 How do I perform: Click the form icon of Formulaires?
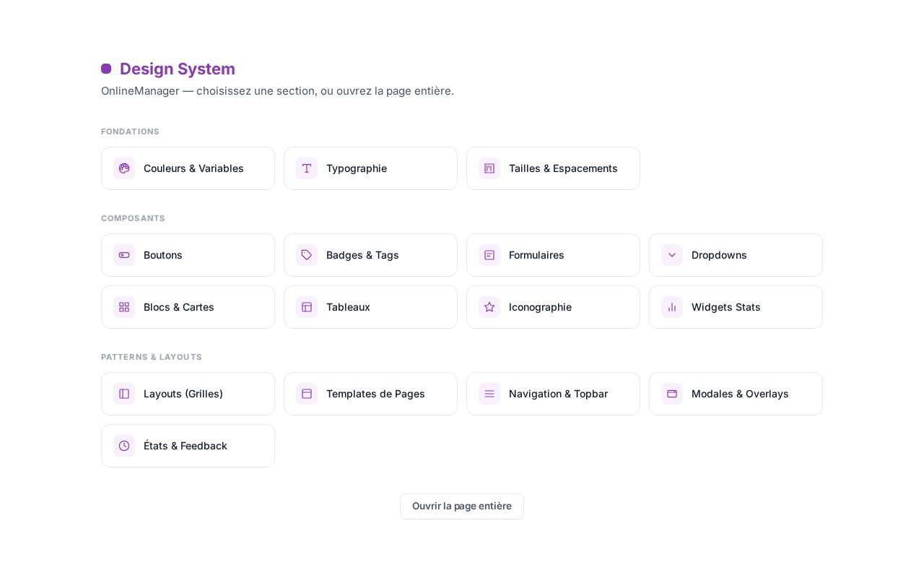pyautogui.click(x=489, y=255)
